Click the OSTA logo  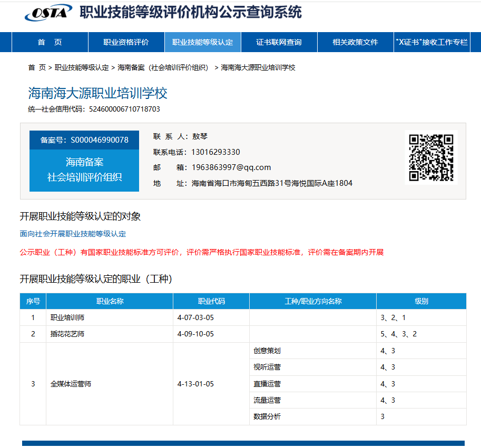coord(48,13)
